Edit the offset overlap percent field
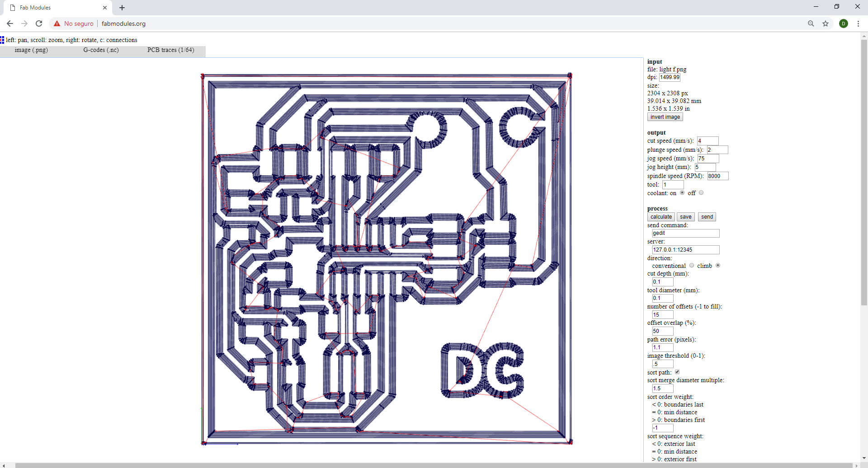Viewport: 868px width, 468px height. click(x=663, y=331)
